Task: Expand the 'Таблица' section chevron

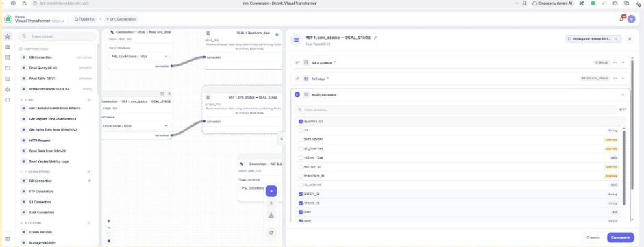Action: pos(623,79)
